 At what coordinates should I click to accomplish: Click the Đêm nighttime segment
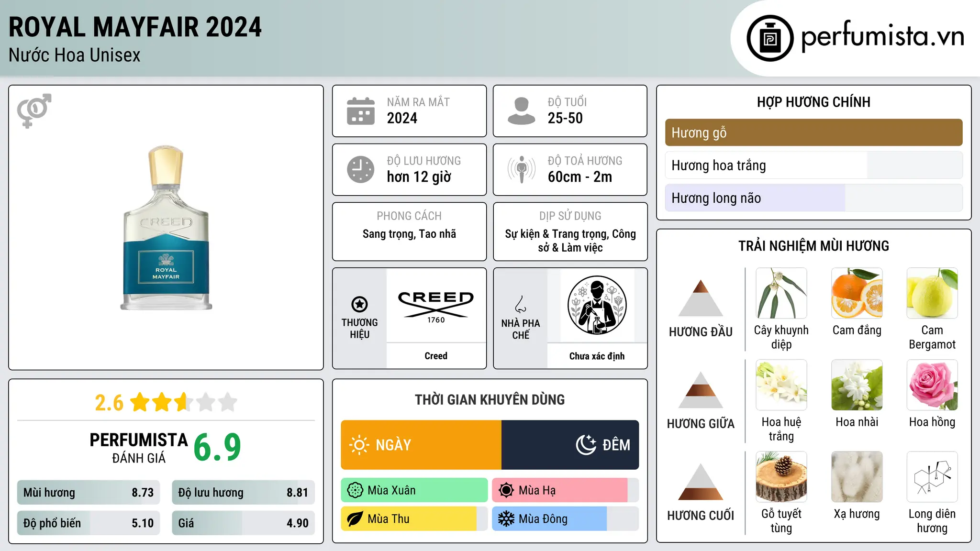click(x=570, y=445)
